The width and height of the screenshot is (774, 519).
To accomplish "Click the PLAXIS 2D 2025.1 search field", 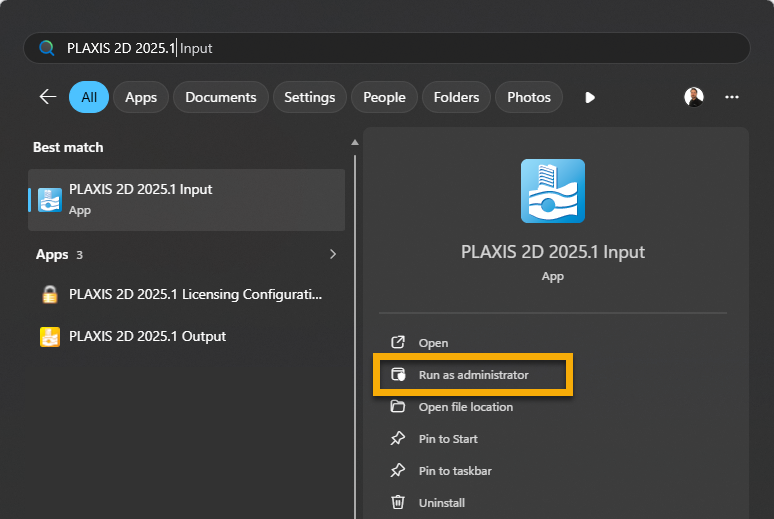I will pyautogui.click(x=387, y=48).
